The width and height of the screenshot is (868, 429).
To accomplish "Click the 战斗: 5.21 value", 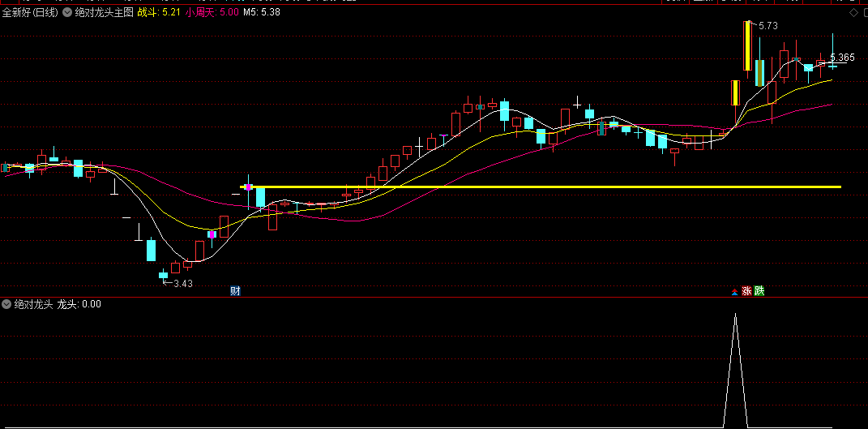I will (x=159, y=12).
